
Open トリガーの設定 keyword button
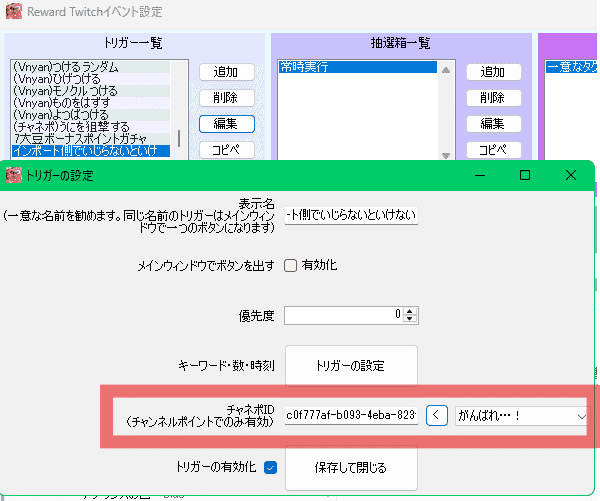pyautogui.click(x=351, y=366)
